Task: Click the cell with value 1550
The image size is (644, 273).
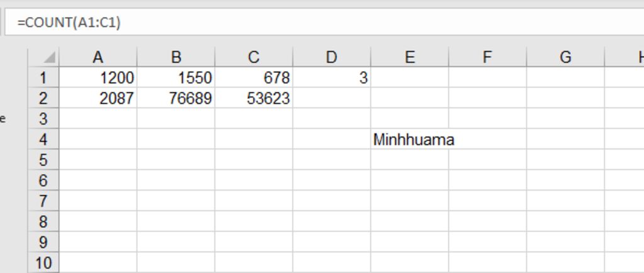Action: coord(176,78)
